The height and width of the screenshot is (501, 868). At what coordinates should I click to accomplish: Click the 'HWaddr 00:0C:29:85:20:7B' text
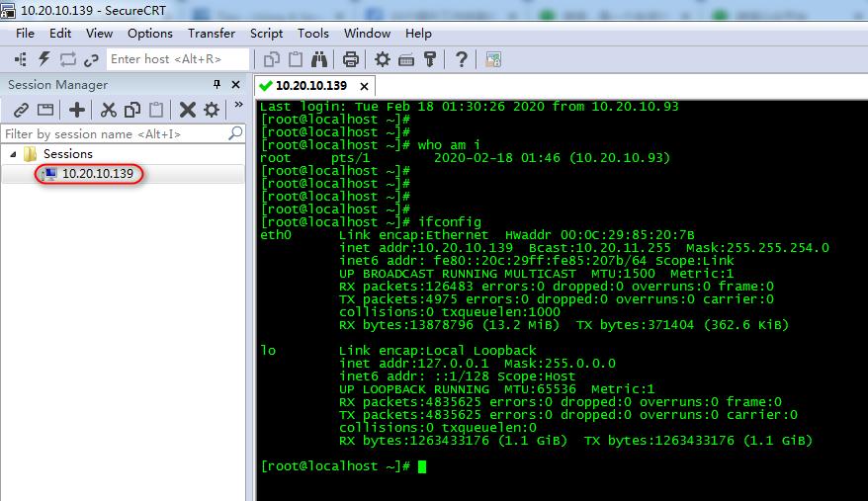pyautogui.click(x=599, y=235)
